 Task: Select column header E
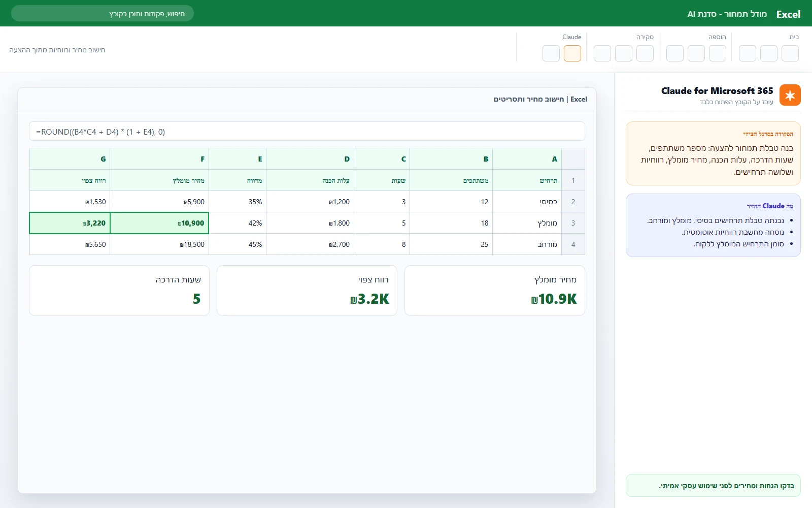(238, 159)
